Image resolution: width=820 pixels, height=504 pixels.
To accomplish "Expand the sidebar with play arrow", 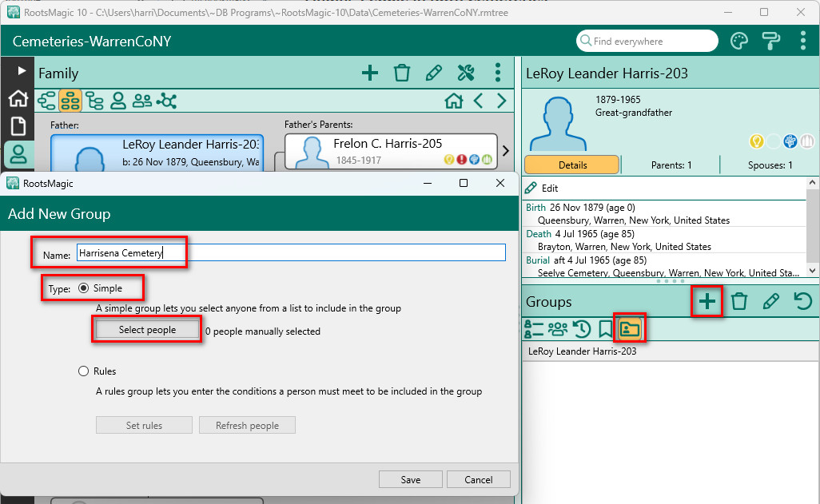I will [21, 70].
